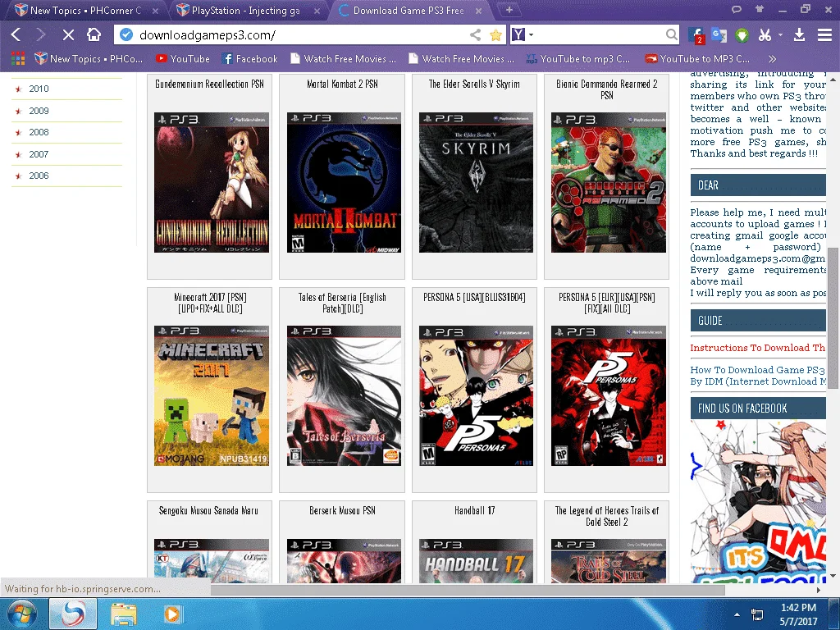Screen dimensions: 840x630
Task: Show more bookmarks with the double chevron
Action: click(772, 59)
